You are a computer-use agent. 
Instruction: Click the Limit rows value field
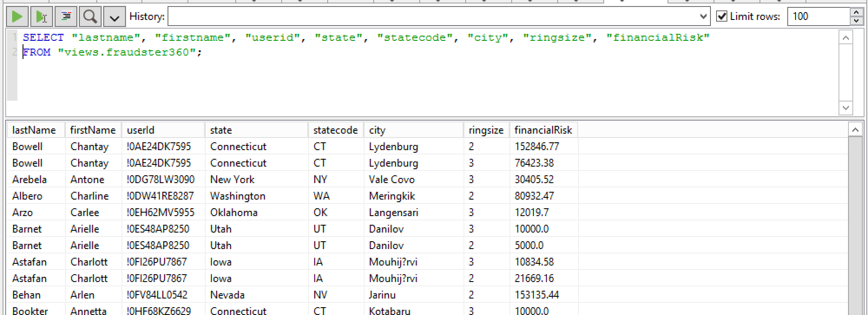818,16
